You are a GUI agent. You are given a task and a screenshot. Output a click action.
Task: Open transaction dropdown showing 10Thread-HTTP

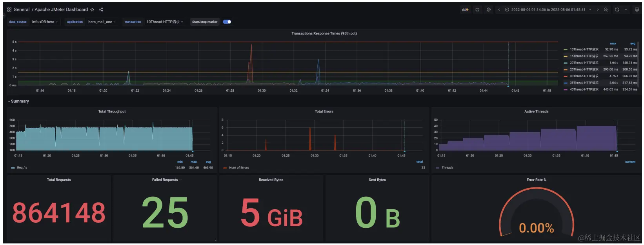click(165, 22)
